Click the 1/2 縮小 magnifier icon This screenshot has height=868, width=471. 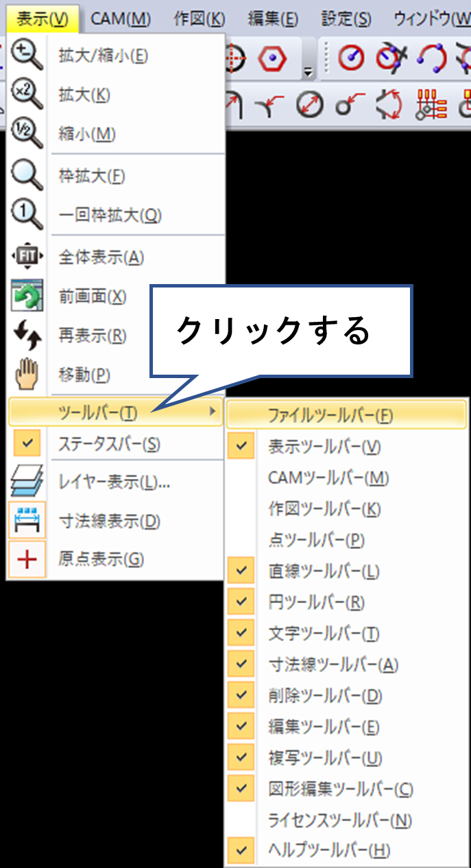[27, 132]
